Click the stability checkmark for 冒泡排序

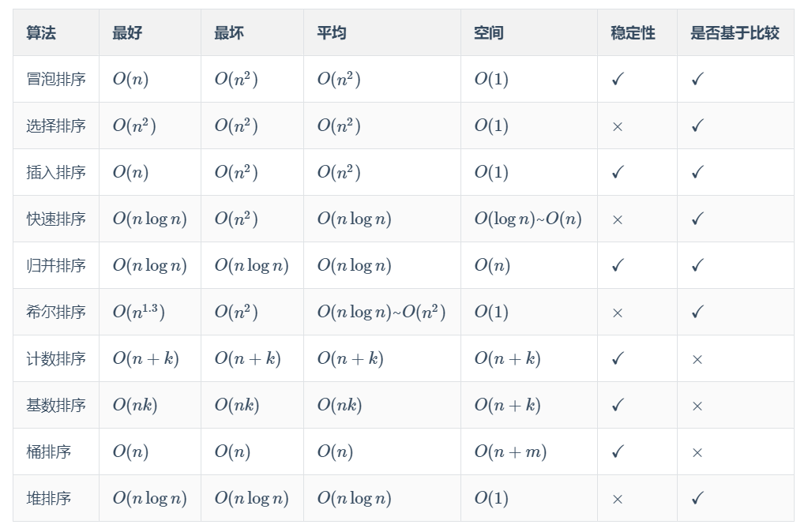[618, 79]
